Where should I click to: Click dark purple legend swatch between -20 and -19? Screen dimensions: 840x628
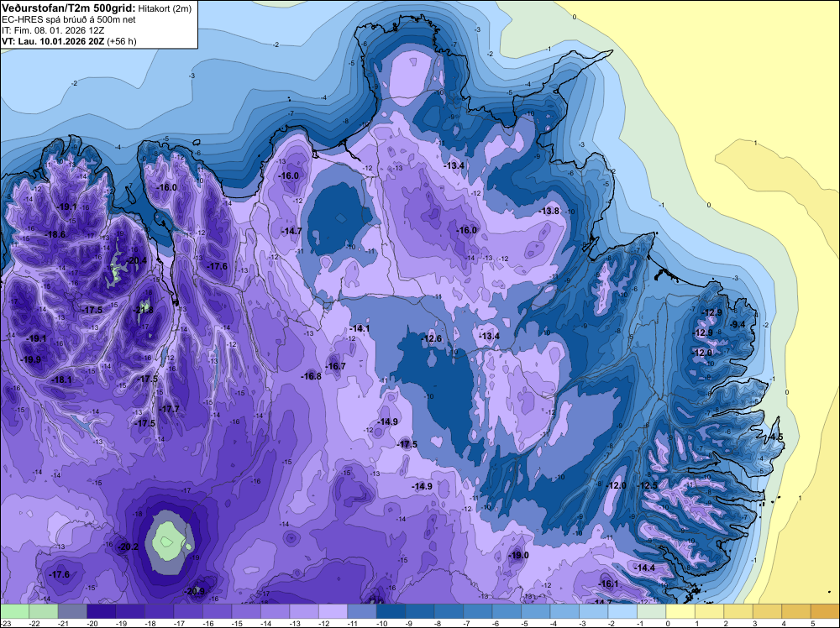(102, 611)
